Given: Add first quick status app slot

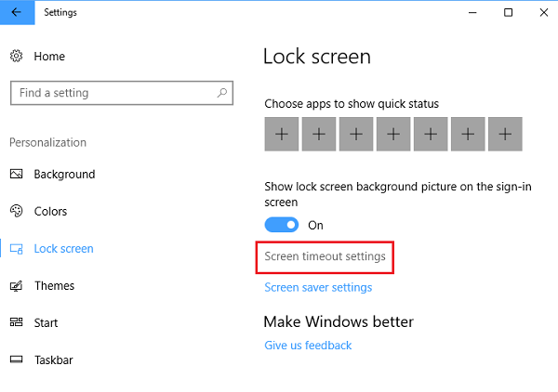Looking at the screenshot, I should click(282, 135).
